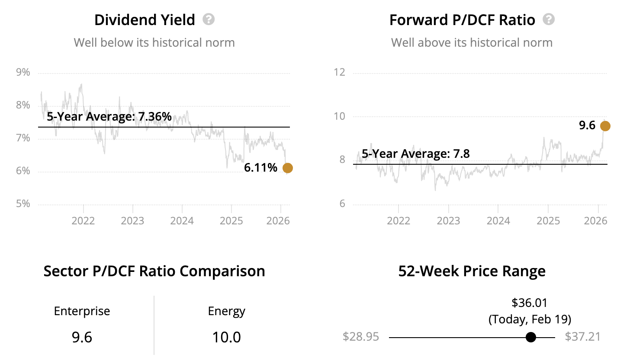Click the $36.01 current price label
The height and width of the screenshot is (364, 617).
coord(530,303)
